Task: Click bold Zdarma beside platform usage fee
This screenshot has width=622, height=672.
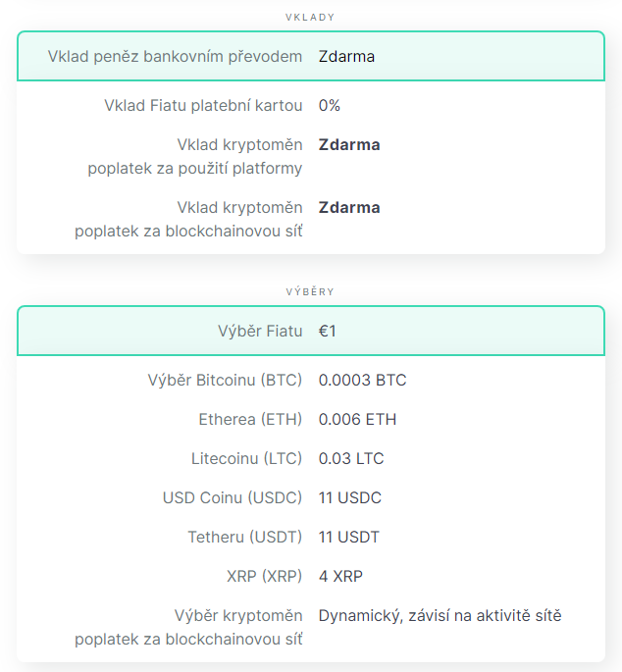Action: pyautogui.click(x=349, y=144)
